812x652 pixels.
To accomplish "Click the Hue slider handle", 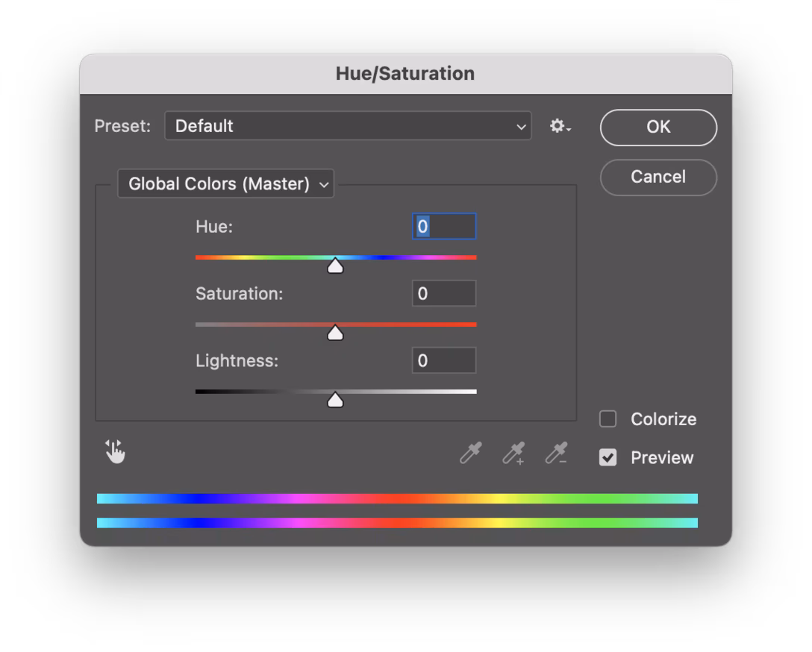I will point(335,266).
